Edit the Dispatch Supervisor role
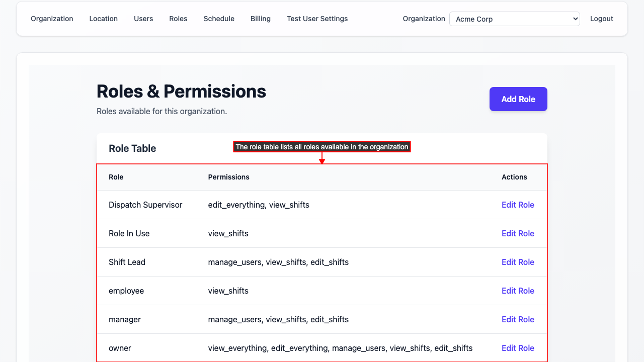Image resolution: width=644 pixels, height=362 pixels. 518,205
